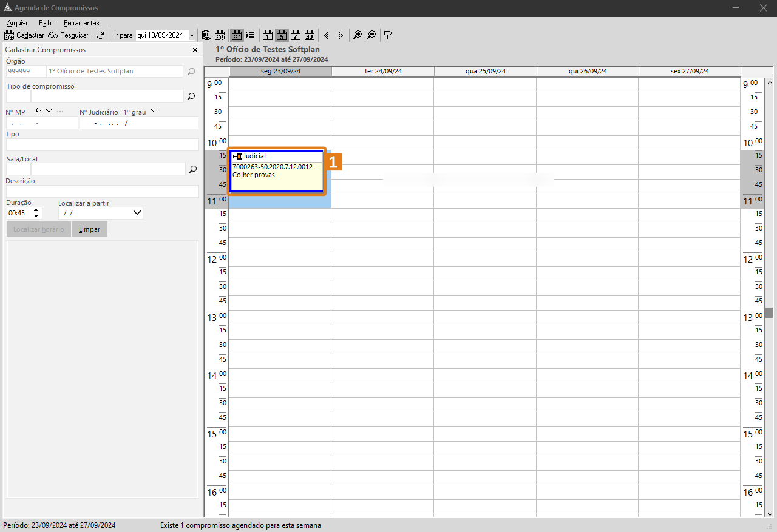Click the zoom in magnifier icon

tap(358, 35)
